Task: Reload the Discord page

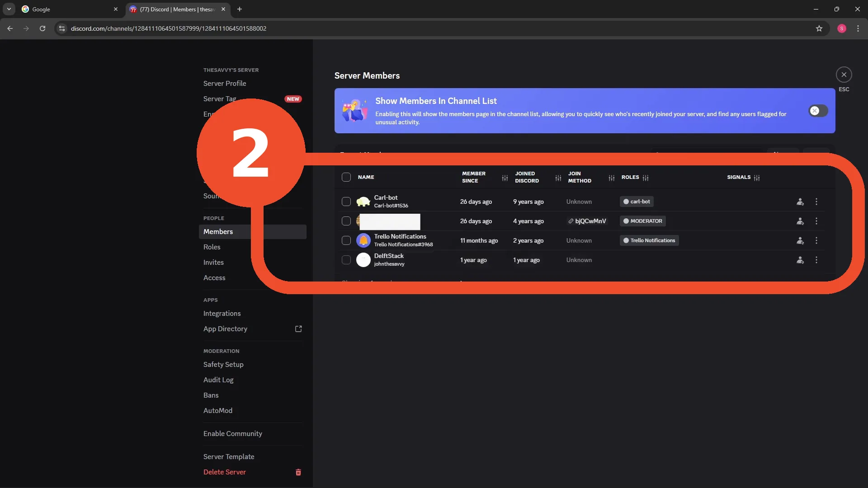Action: coord(42,28)
